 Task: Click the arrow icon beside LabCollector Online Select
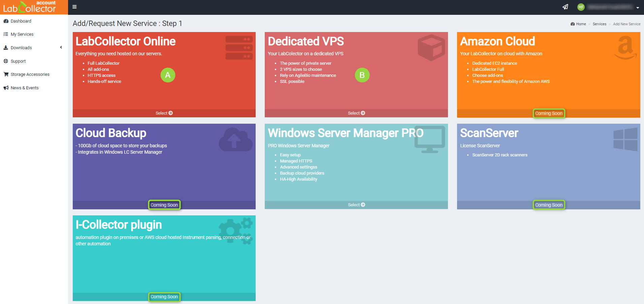point(170,113)
